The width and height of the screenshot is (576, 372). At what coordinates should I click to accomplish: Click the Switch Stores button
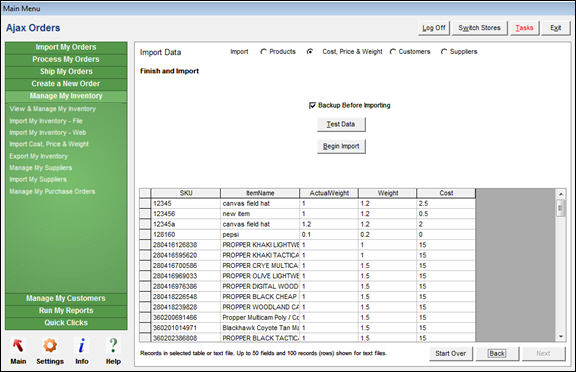point(479,28)
